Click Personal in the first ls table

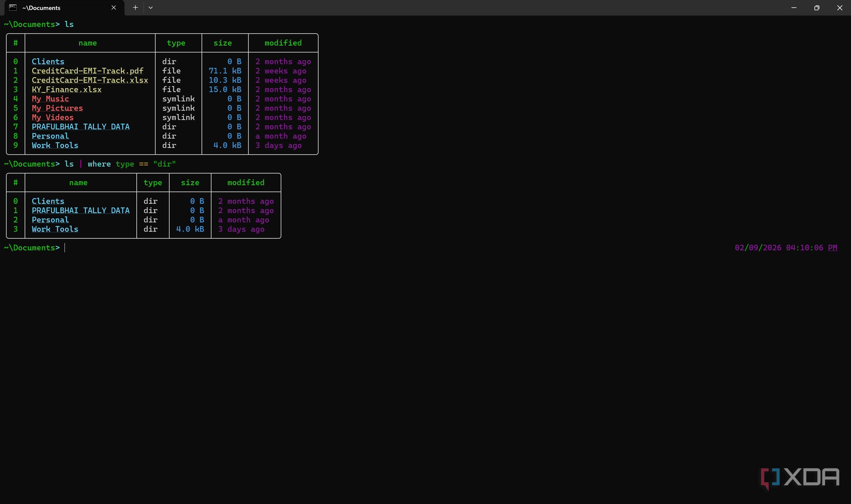[x=50, y=136]
